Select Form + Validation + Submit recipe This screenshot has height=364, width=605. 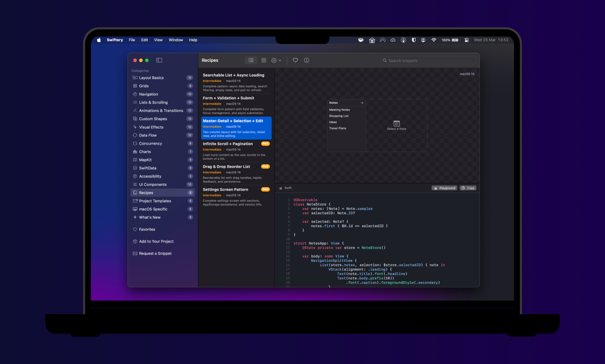coord(236,105)
